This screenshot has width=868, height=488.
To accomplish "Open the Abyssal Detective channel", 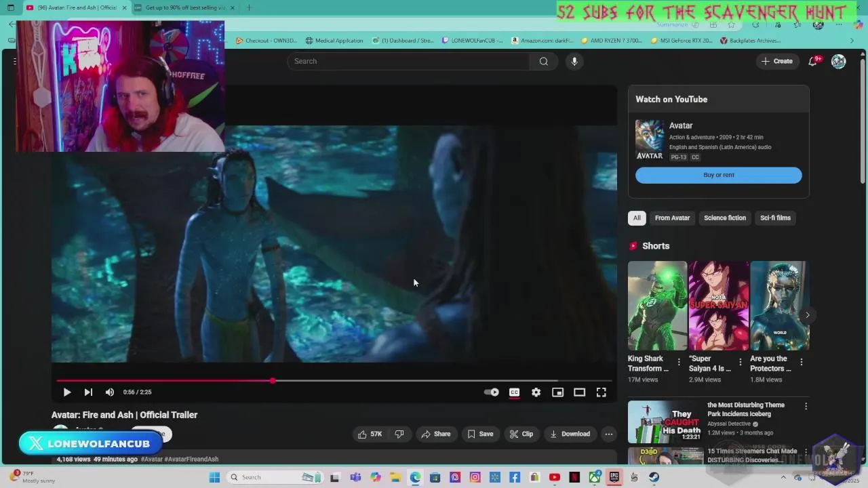I will [729, 424].
